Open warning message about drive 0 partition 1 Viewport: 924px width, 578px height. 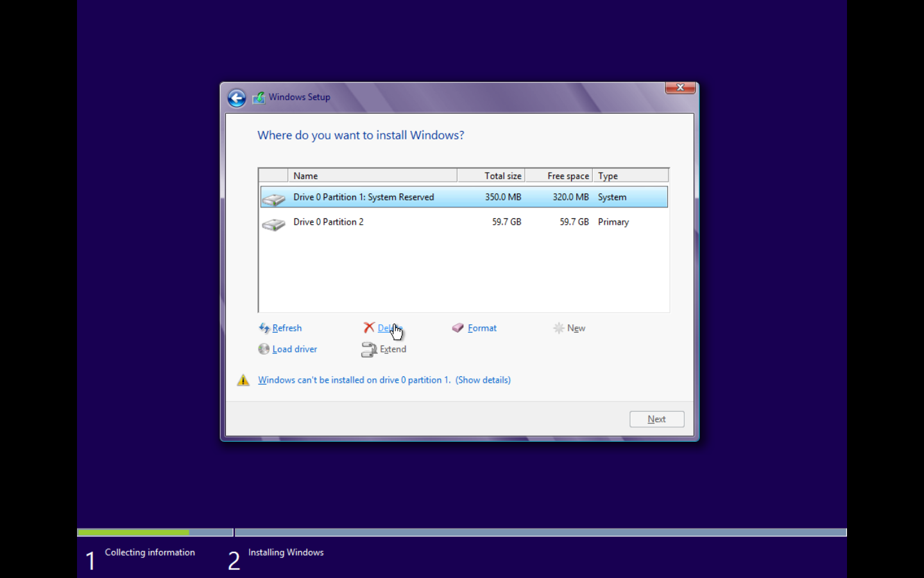[x=354, y=380]
